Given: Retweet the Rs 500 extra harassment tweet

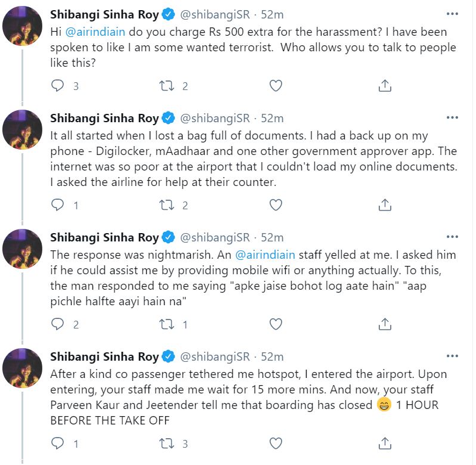Looking at the screenshot, I should tap(166, 86).
